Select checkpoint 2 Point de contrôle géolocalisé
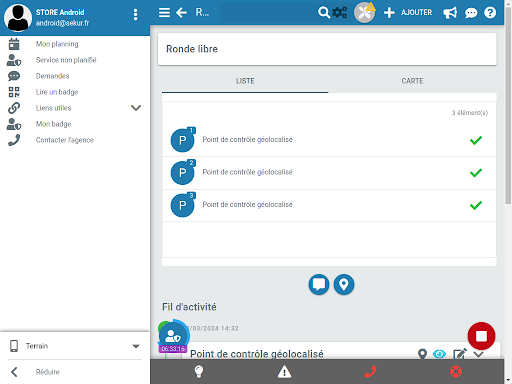 pos(329,173)
